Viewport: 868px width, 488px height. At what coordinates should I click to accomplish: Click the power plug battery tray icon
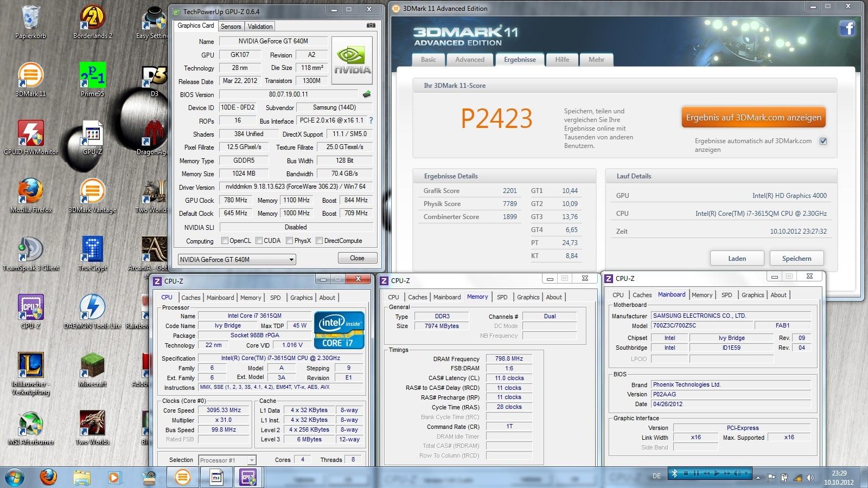pyautogui.click(x=784, y=478)
